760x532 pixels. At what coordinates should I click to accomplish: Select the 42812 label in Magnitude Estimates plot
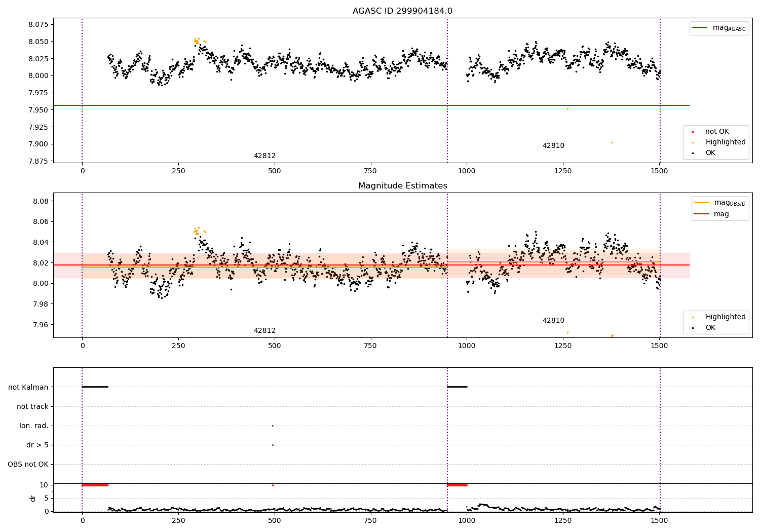(264, 331)
